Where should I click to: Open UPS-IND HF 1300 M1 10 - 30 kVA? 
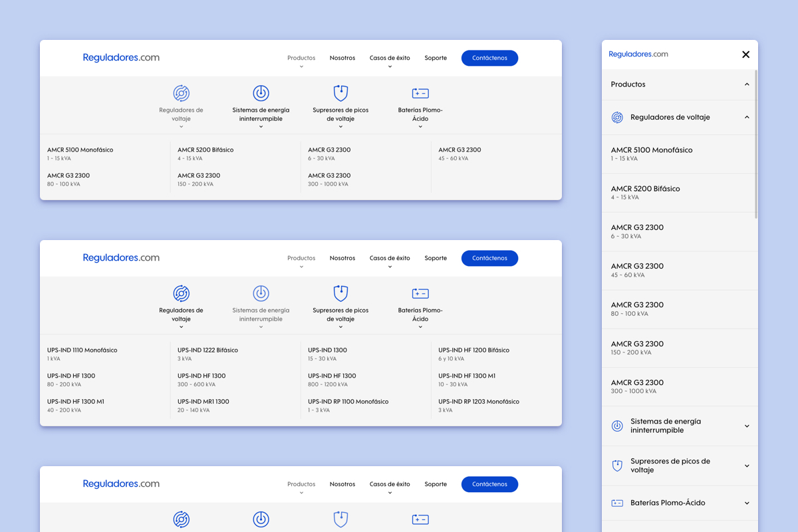click(467, 380)
